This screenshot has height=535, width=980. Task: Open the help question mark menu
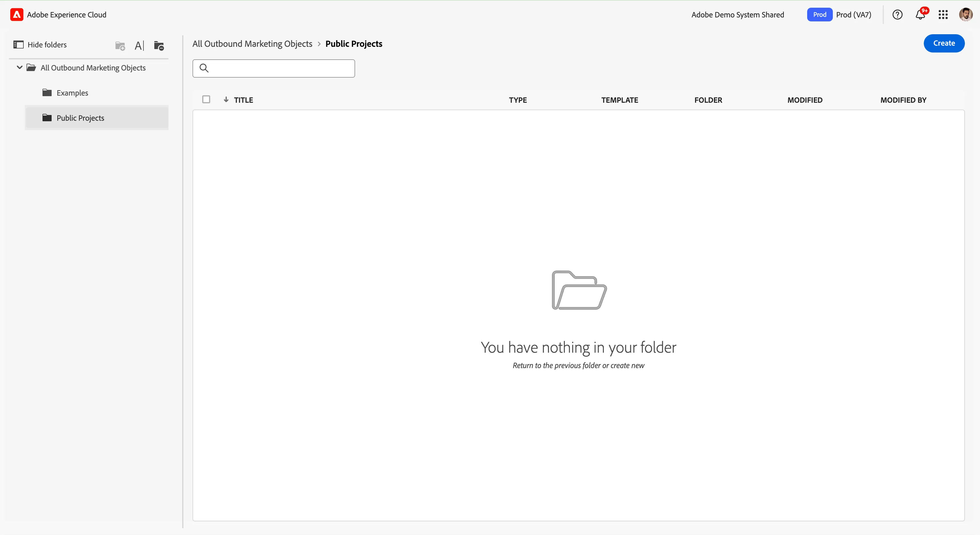click(x=897, y=15)
